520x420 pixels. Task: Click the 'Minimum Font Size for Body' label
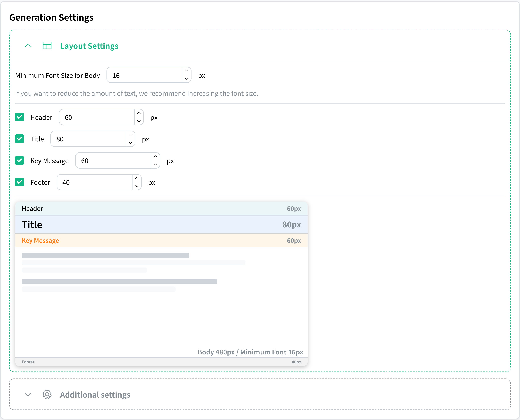[x=58, y=76]
